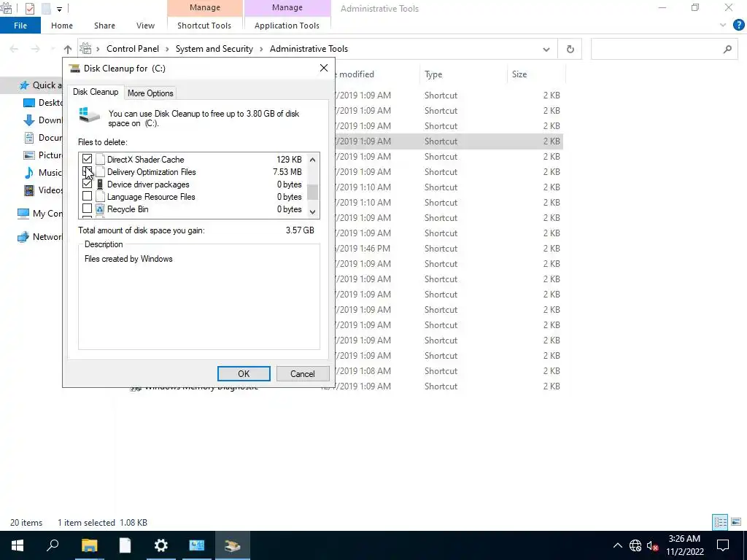The image size is (747, 560).
Task: Uncheck the Device driver packages checkbox
Action: tap(88, 184)
